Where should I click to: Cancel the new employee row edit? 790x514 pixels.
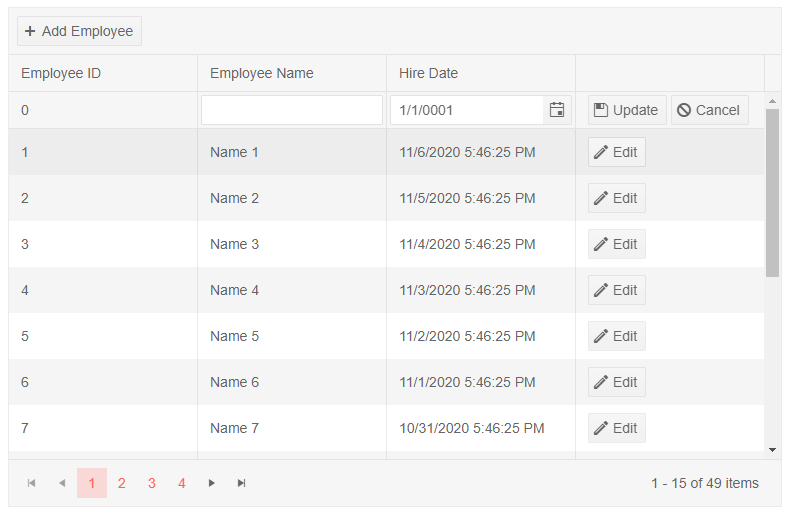(709, 110)
